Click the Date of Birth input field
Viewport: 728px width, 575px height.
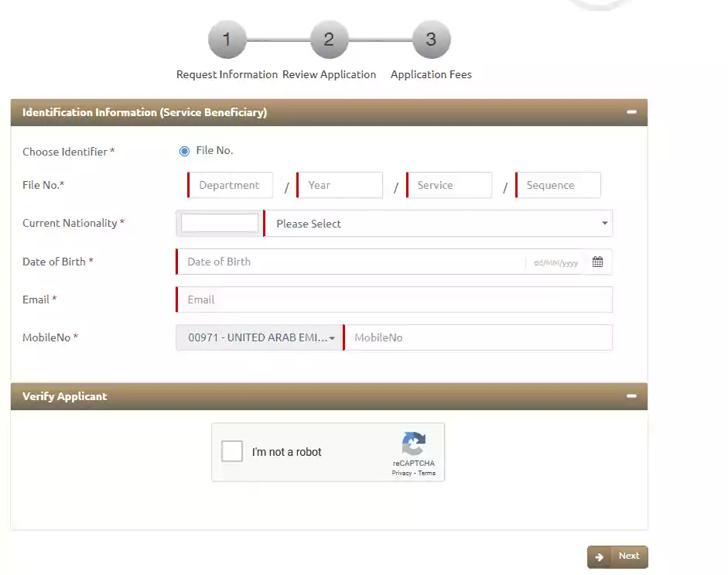tap(350, 262)
